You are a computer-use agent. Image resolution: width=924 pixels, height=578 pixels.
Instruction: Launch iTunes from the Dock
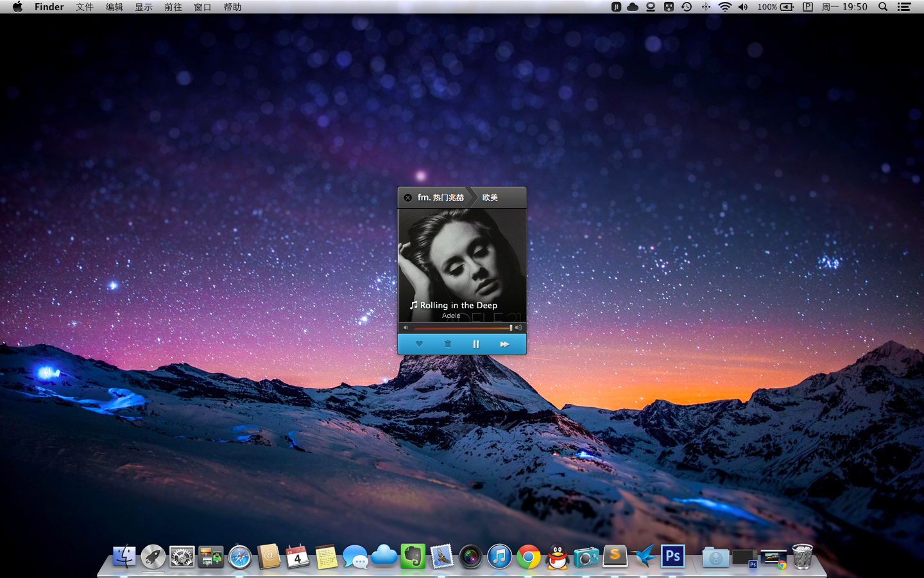pos(499,557)
